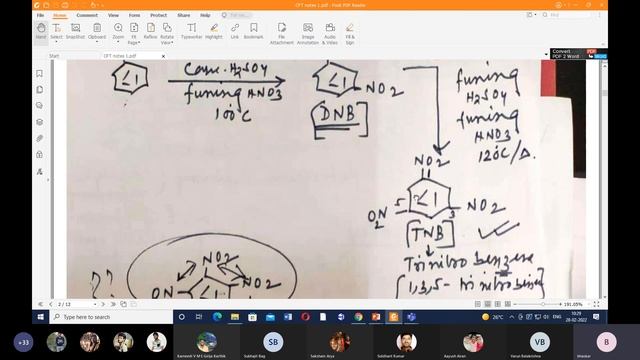Viewport: 640px width, 360px height.
Task: Select the Hand tool
Action: pos(41,31)
